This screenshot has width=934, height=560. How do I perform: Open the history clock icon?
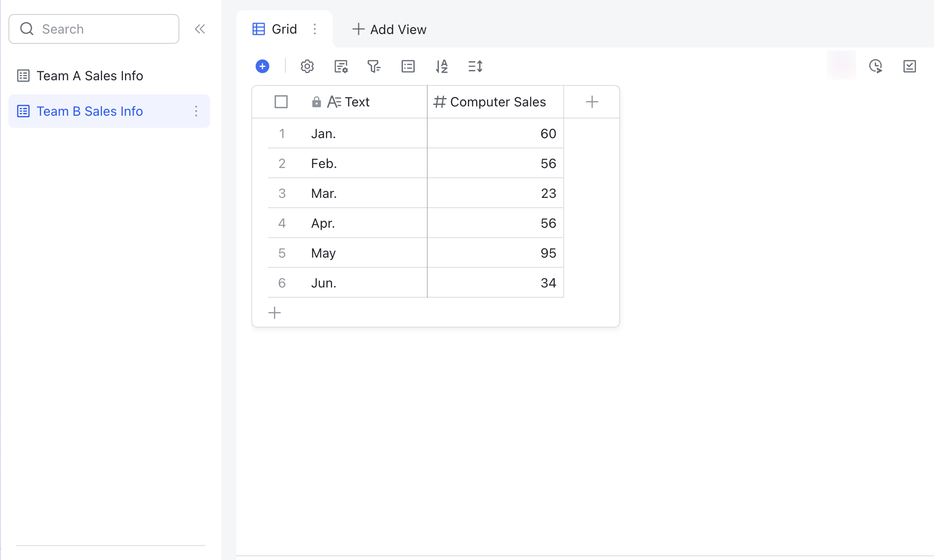[876, 66]
